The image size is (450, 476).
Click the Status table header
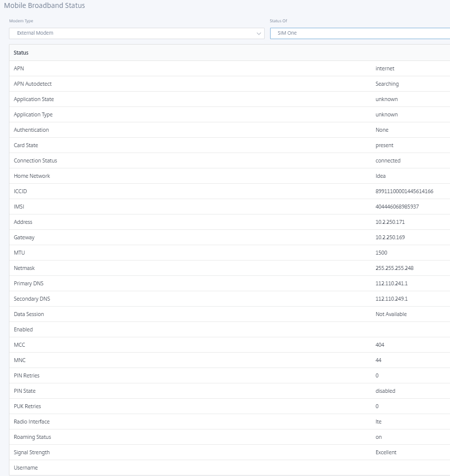point(229,53)
